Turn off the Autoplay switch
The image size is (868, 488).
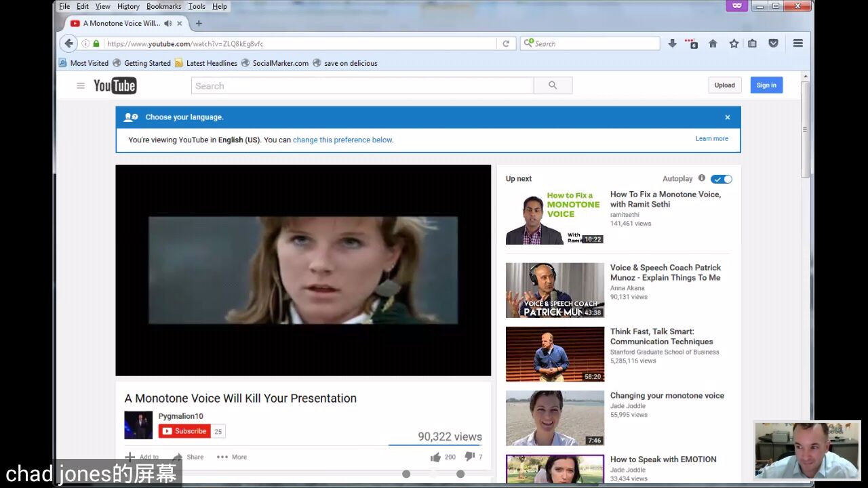[722, 179]
